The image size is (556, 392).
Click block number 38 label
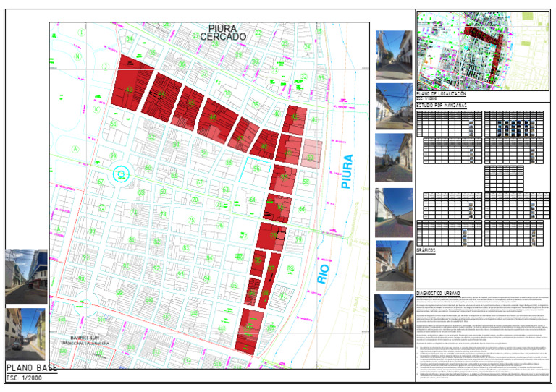[227, 94]
